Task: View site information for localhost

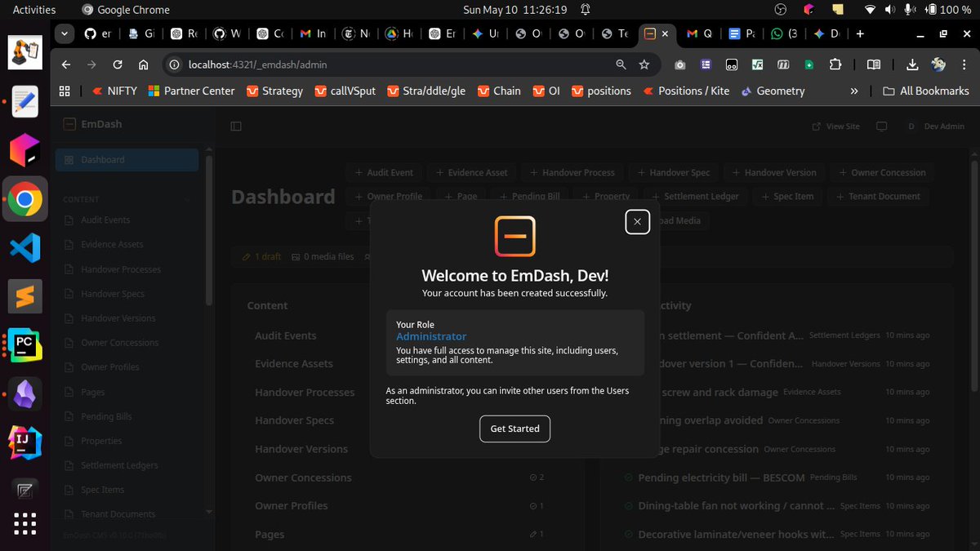Action: point(173,64)
